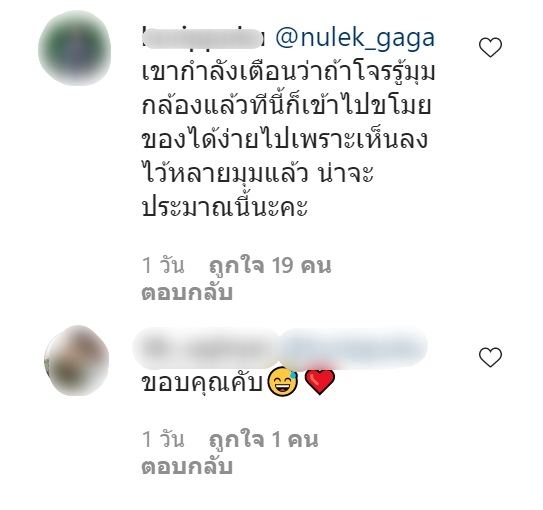
Task: Like the ขอบคุณคับ reply with heart icon
Action: tap(490, 357)
